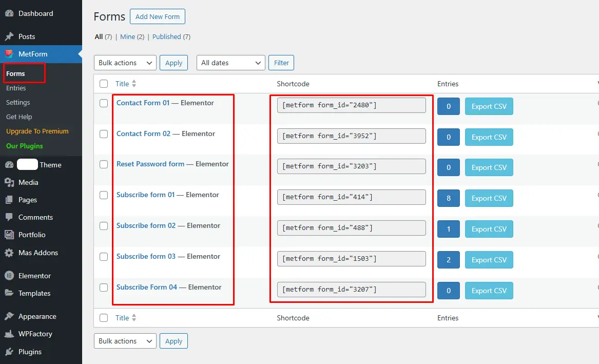Select shortcode field with form_id 414
Screen dimensions: 599x364
352,197
